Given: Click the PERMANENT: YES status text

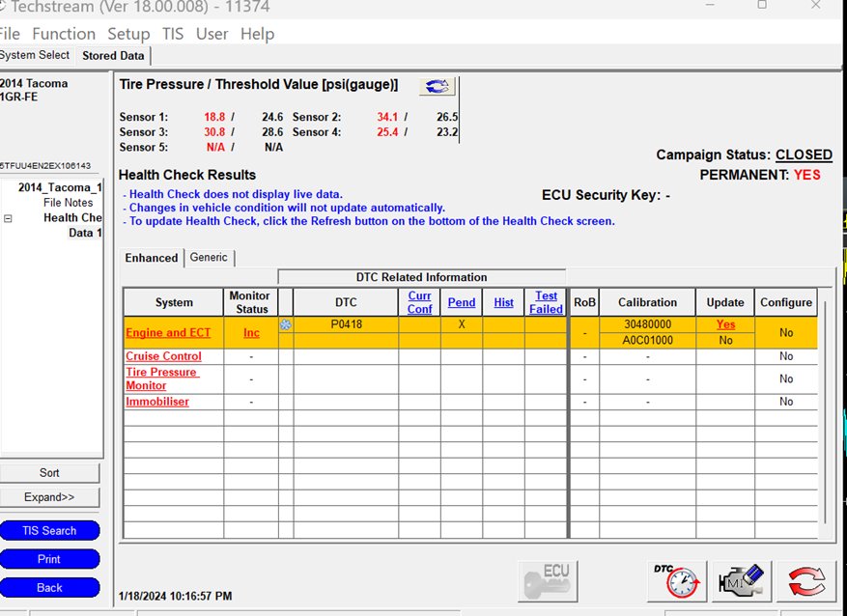Looking at the screenshot, I should tap(760, 175).
